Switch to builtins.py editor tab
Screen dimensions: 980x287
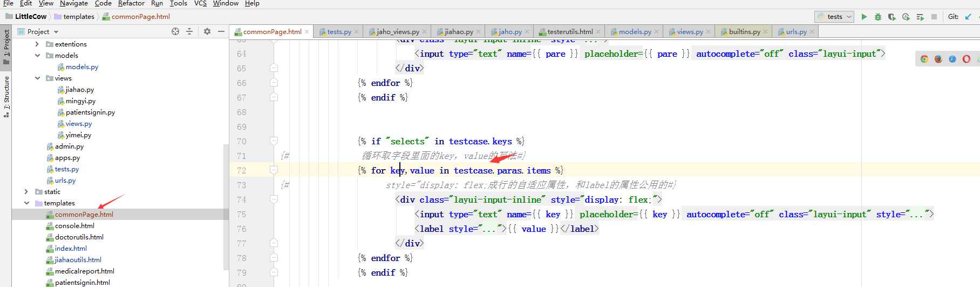[x=744, y=31]
